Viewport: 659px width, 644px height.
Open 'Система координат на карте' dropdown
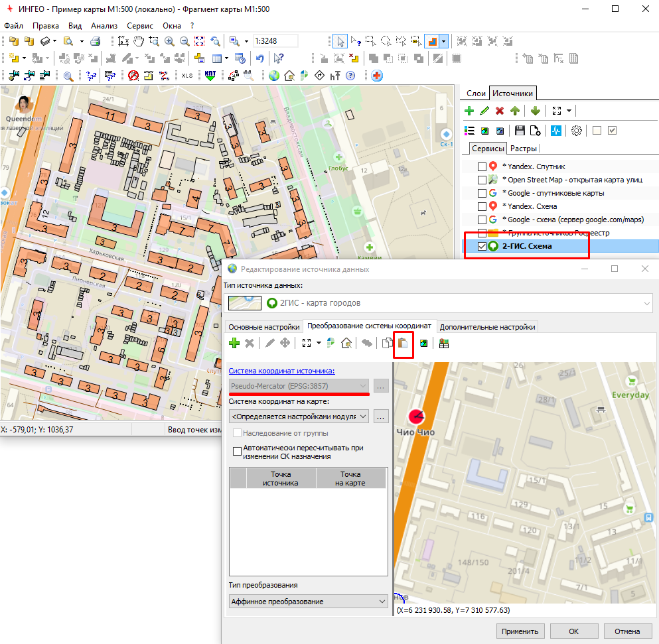299,417
